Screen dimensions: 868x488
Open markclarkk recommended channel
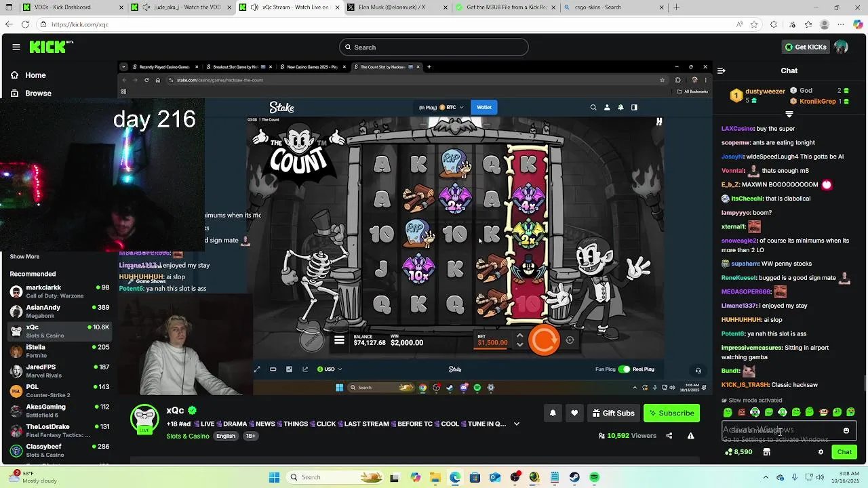tap(60, 291)
